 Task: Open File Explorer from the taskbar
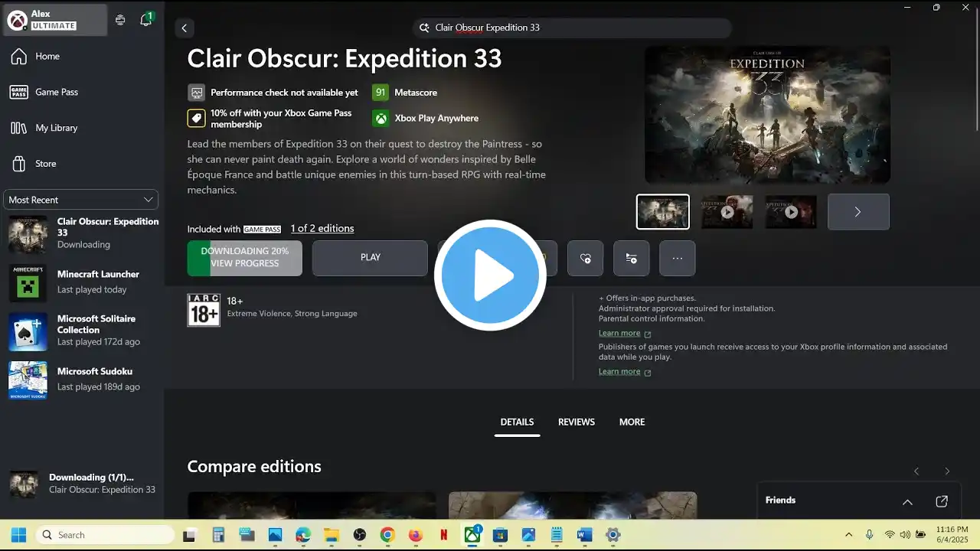[x=331, y=535]
